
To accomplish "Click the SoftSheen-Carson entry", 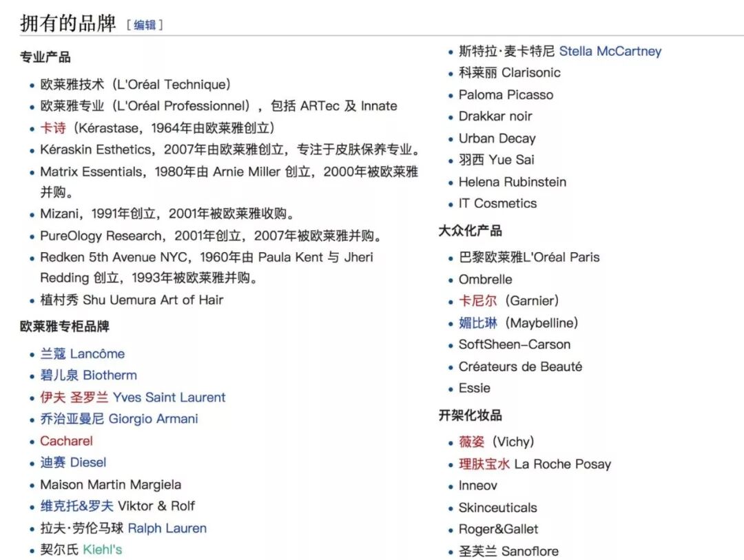I will click(x=515, y=344).
